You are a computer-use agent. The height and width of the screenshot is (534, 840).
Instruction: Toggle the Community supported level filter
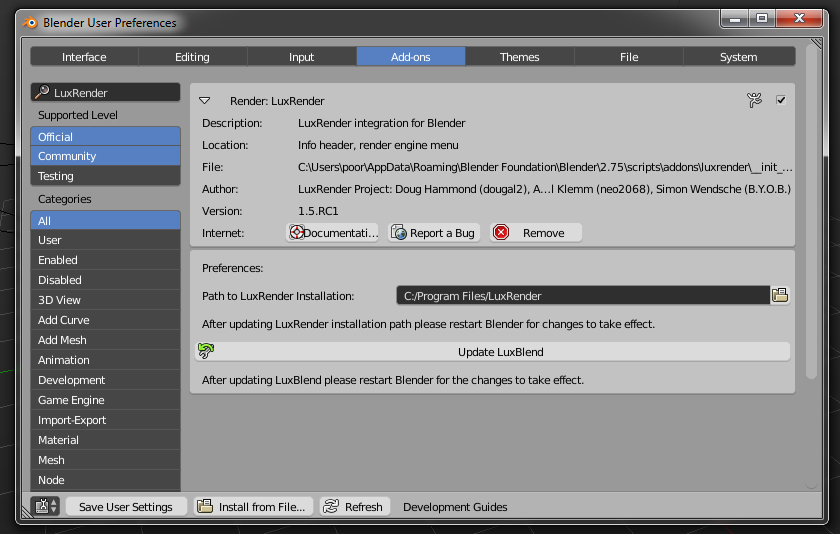click(x=106, y=156)
